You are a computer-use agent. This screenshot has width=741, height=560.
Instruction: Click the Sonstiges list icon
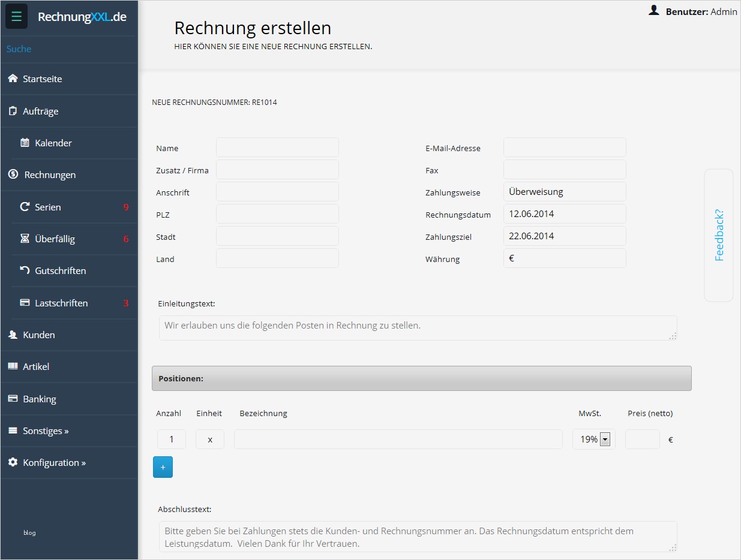click(x=13, y=430)
